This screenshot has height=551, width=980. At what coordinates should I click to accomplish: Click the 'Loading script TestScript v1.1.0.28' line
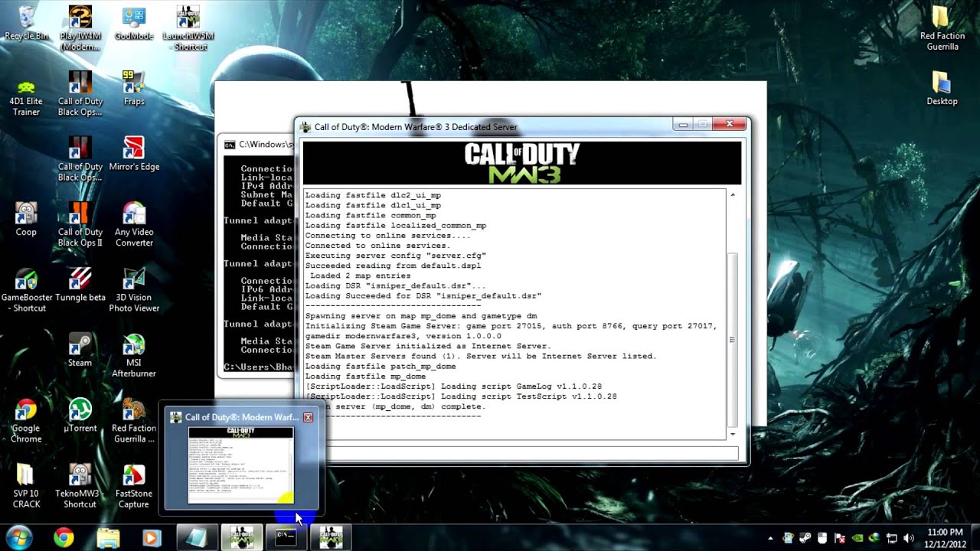[461, 396]
